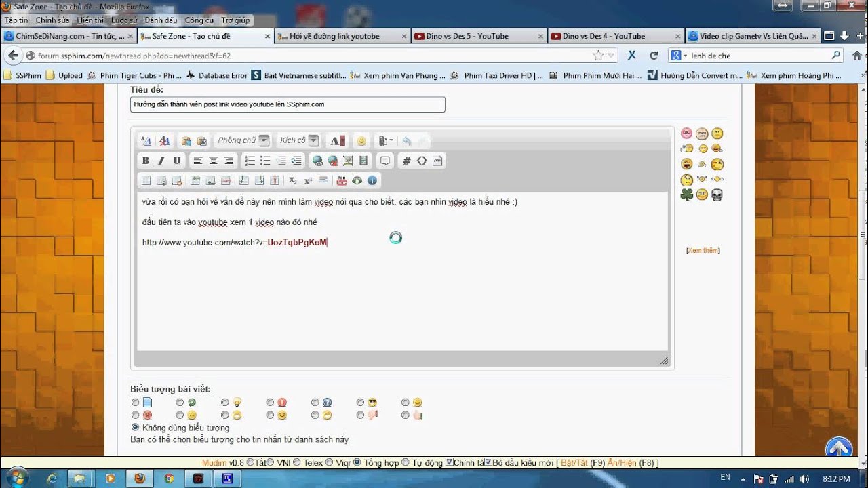Select Telex input method radio
The width and height of the screenshot is (868, 488).
pyautogui.click(x=298, y=463)
